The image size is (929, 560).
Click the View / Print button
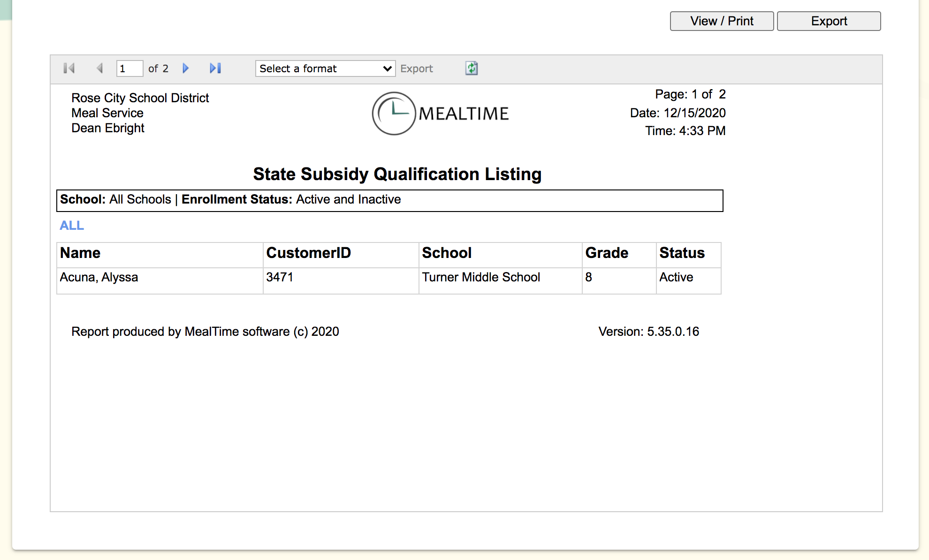pos(722,21)
